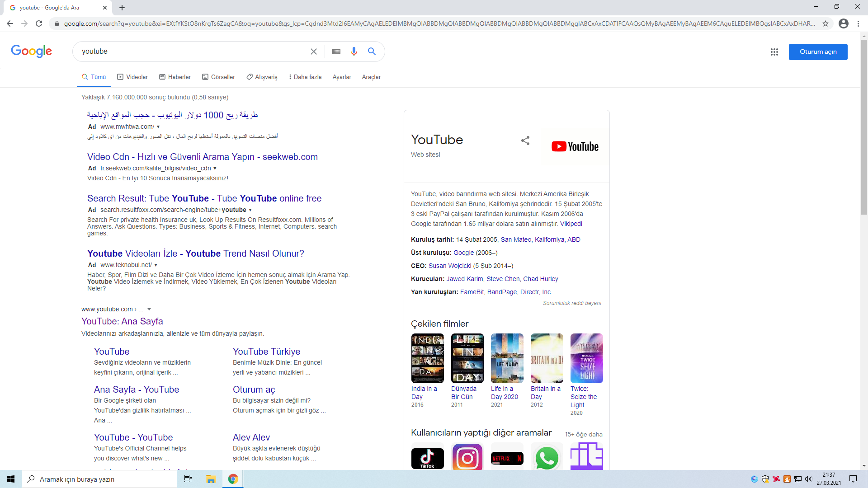Open the on-screen keyboard input icon
The height and width of the screenshot is (488, 868).
pos(336,52)
